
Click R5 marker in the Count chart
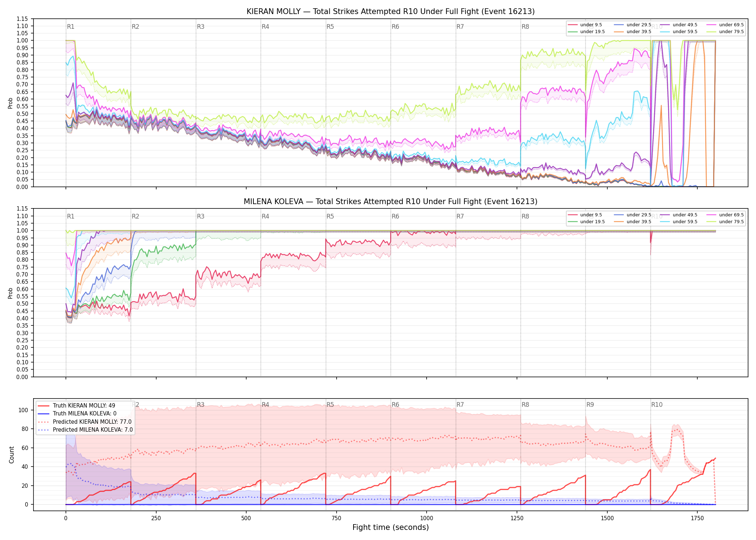point(330,405)
